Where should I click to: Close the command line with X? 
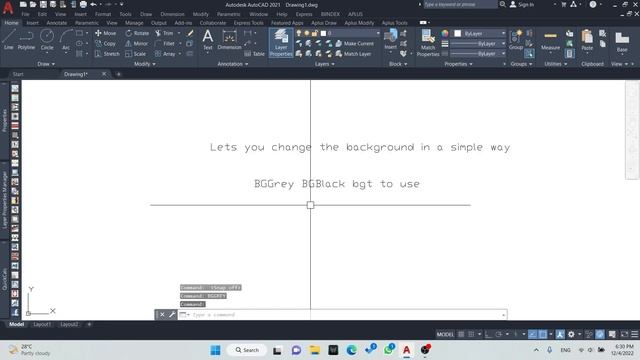click(x=162, y=315)
